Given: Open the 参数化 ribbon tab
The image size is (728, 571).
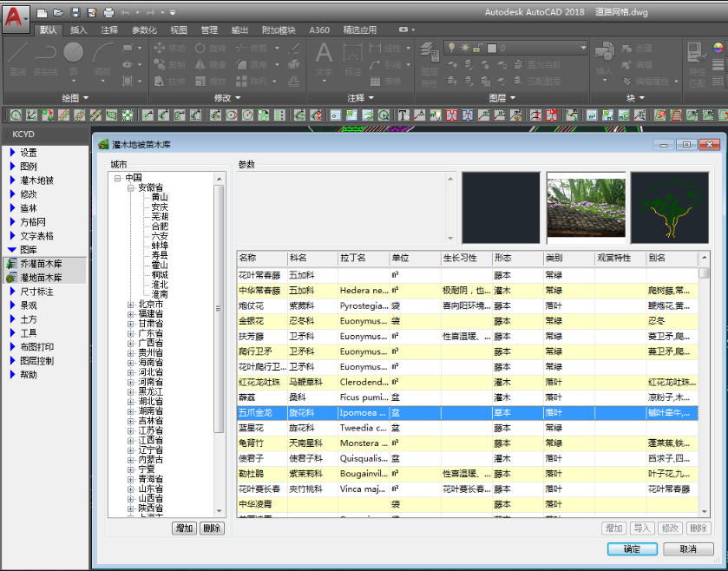Looking at the screenshot, I should [144, 30].
